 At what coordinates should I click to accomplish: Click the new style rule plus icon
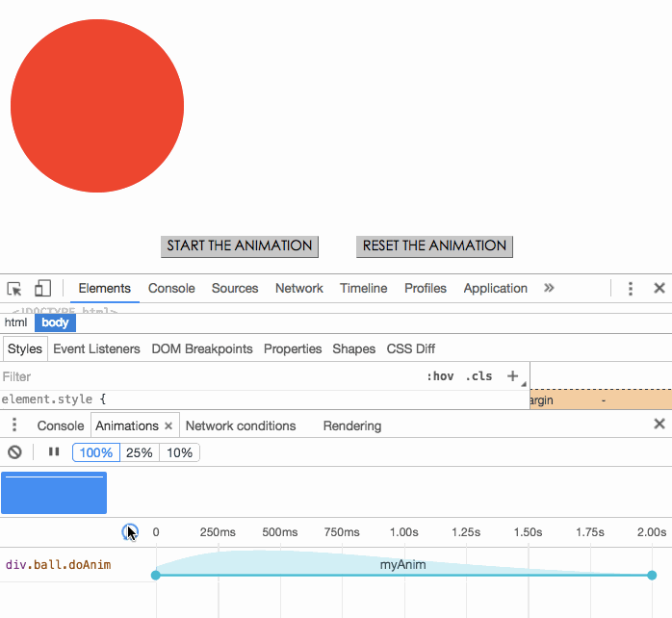click(x=512, y=376)
